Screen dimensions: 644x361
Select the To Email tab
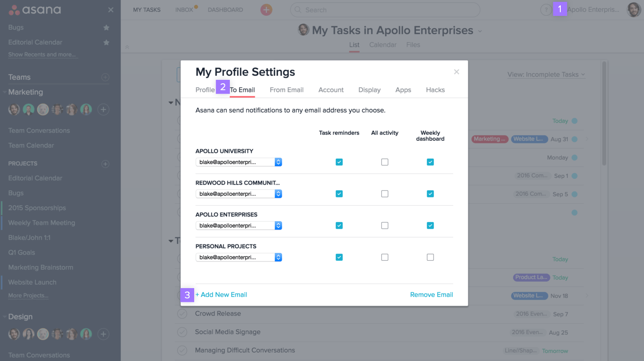[x=242, y=90]
